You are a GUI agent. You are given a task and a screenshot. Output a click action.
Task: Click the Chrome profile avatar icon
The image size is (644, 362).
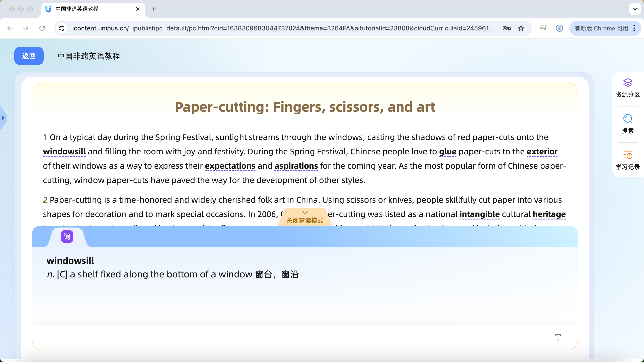pyautogui.click(x=559, y=28)
